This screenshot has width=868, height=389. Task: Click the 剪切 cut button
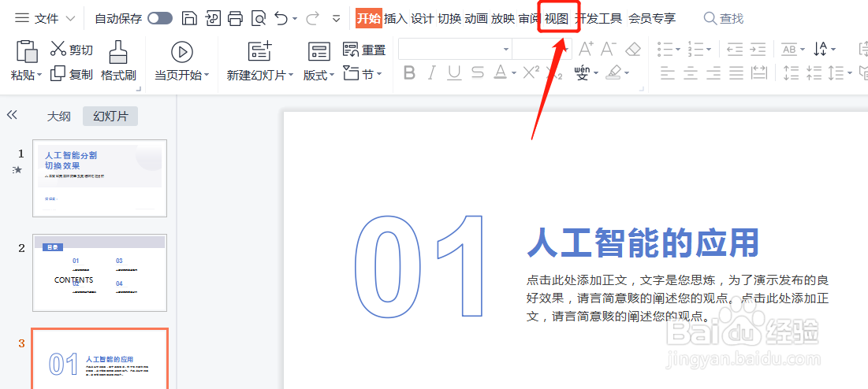pyautogui.click(x=72, y=50)
